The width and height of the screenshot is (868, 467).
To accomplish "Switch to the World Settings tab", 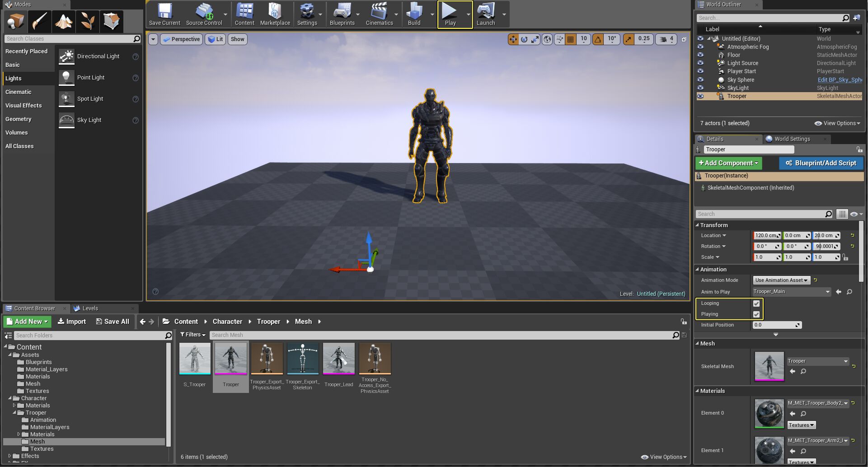I will [x=792, y=139].
